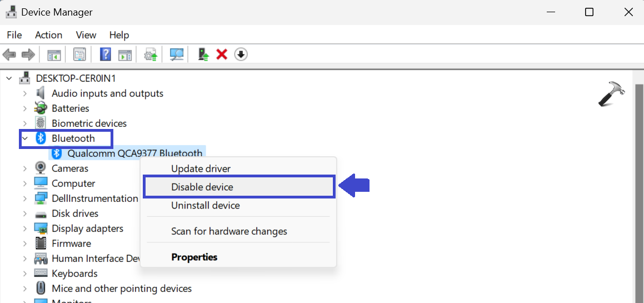Image resolution: width=644 pixels, height=303 pixels.
Task: Open the Action menu
Action: [x=48, y=35]
